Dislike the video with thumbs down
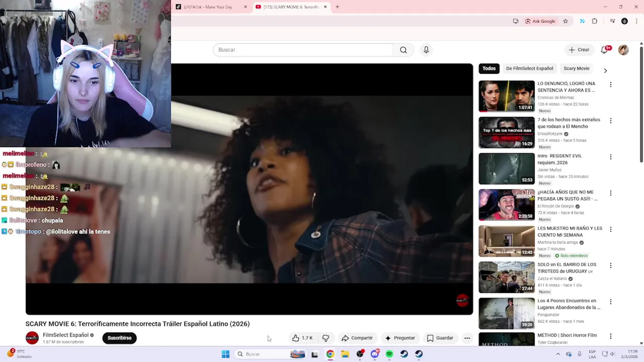 click(326, 338)
